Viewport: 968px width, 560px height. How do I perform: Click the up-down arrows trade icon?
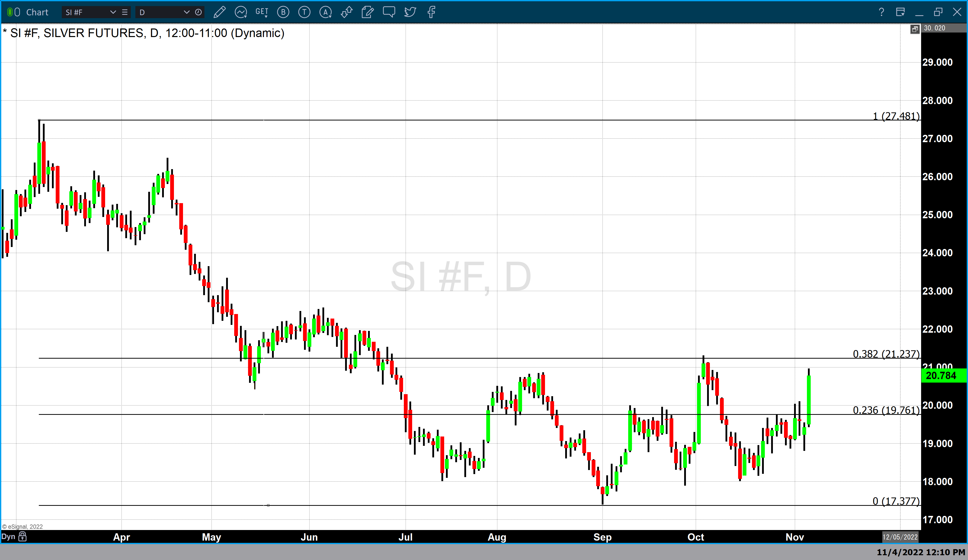tap(346, 12)
